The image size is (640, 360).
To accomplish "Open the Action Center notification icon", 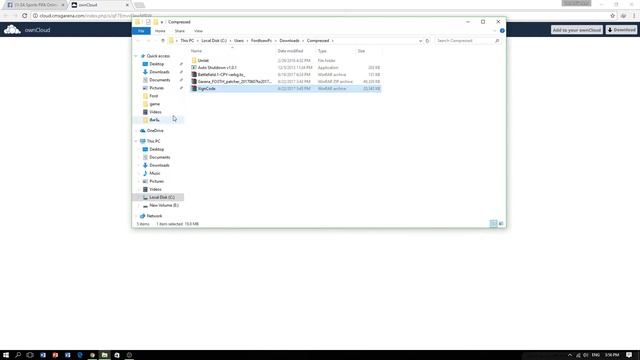I will coord(629,355).
